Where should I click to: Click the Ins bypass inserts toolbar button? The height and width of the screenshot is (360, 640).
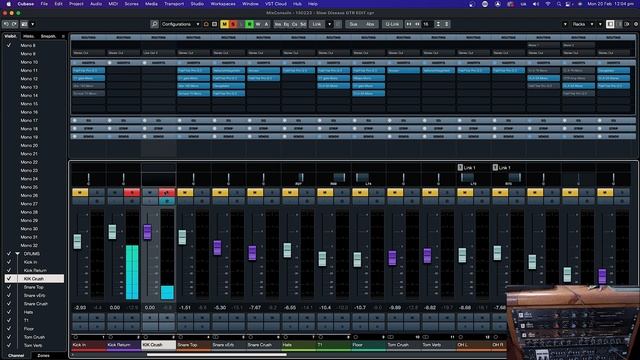[278, 24]
